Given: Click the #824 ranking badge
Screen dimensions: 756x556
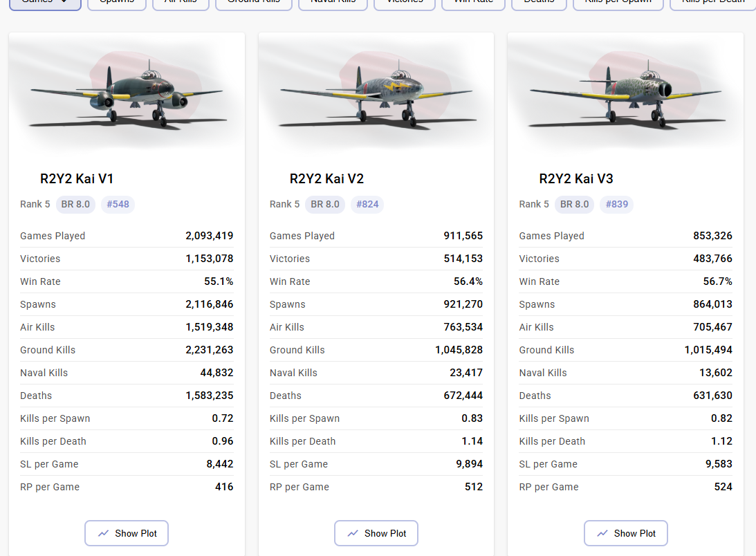Looking at the screenshot, I should pyautogui.click(x=367, y=204).
